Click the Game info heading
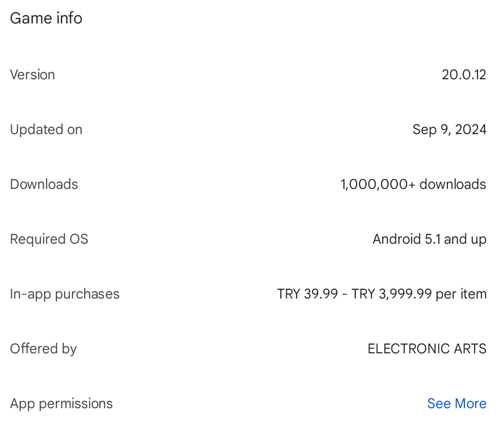Screen dimensions: 504x438 coord(46,18)
